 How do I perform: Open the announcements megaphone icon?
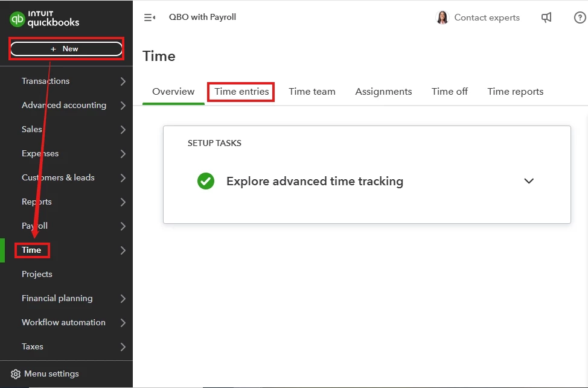pyautogui.click(x=546, y=17)
